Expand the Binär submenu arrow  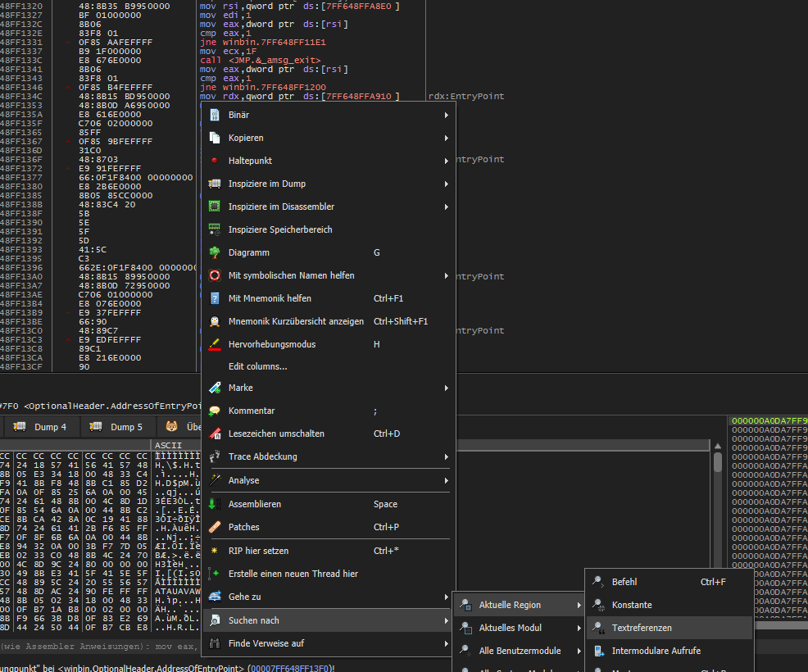coord(447,115)
